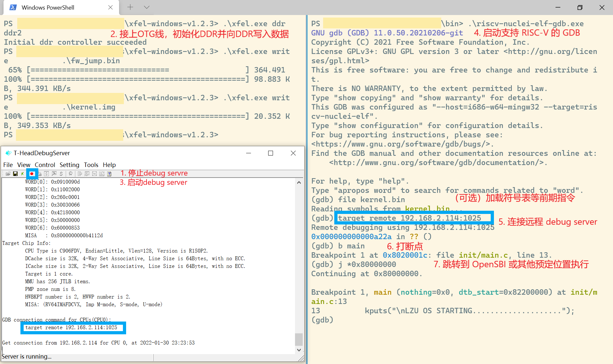Open the Tools menu in T-HeadDebugServer
The height and width of the screenshot is (364, 613).
click(x=91, y=165)
